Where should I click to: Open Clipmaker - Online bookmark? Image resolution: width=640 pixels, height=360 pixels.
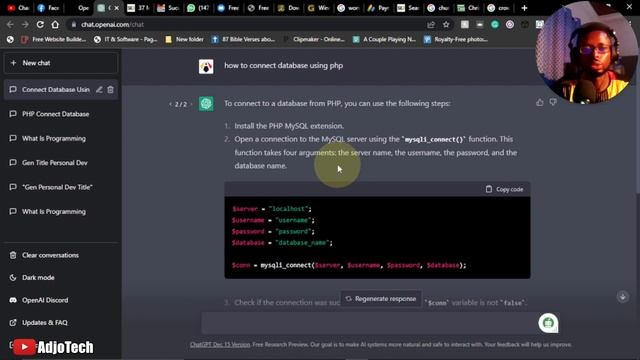pyautogui.click(x=314, y=40)
